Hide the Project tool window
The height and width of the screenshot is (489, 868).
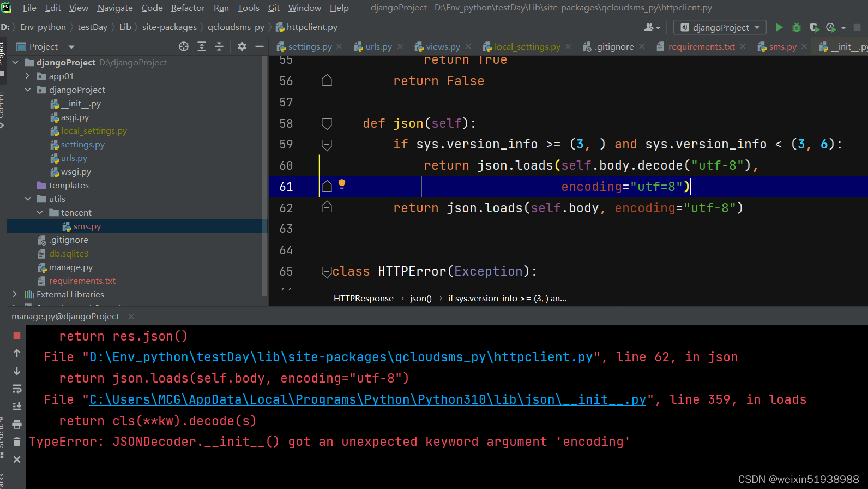[260, 46]
